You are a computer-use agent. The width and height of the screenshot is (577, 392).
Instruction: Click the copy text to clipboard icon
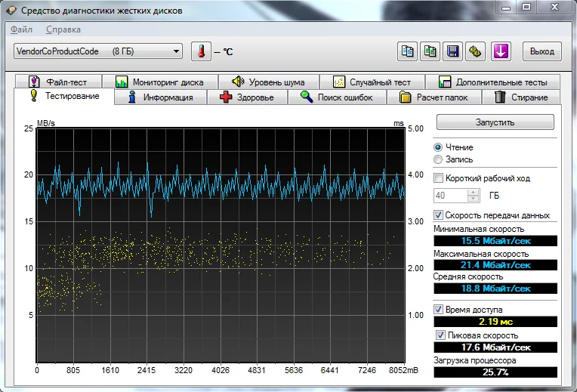(x=408, y=51)
